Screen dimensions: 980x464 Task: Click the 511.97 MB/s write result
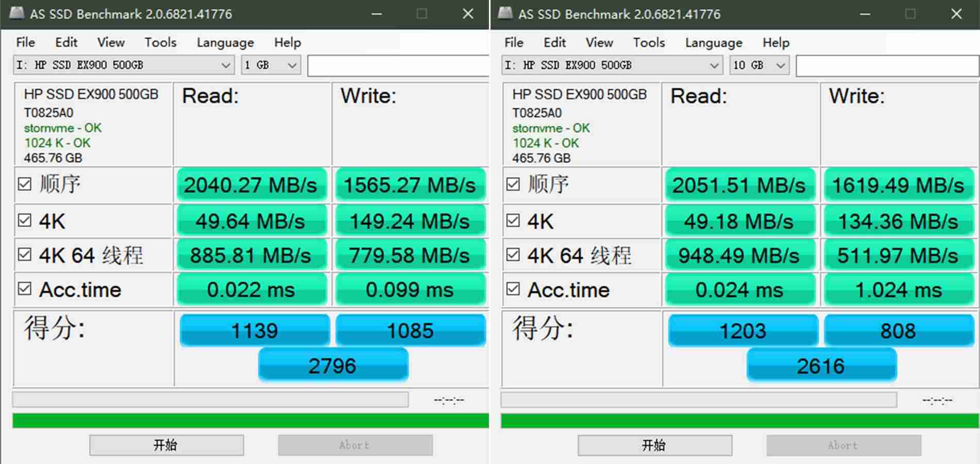899,255
